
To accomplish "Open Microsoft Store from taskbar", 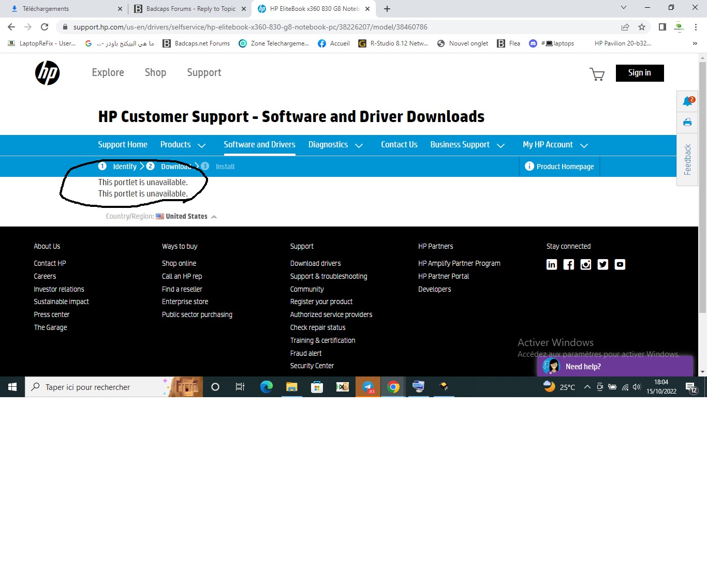I will (317, 387).
